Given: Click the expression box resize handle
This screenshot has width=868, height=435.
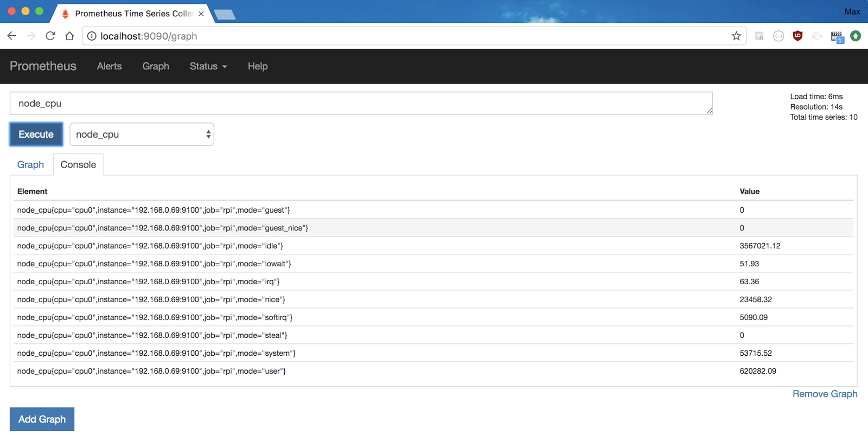Looking at the screenshot, I should [x=709, y=111].
